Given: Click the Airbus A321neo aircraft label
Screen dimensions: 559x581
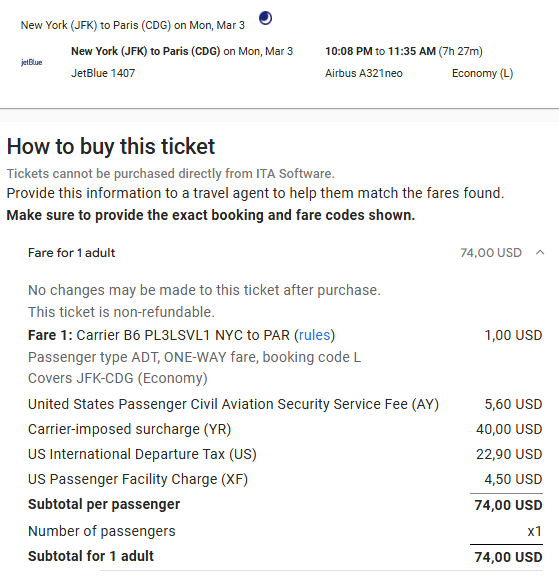Looking at the screenshot, I should [364, 73].
